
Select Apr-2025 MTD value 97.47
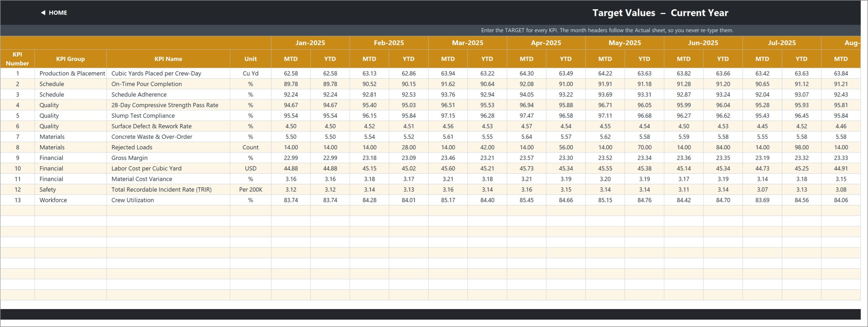527,115
